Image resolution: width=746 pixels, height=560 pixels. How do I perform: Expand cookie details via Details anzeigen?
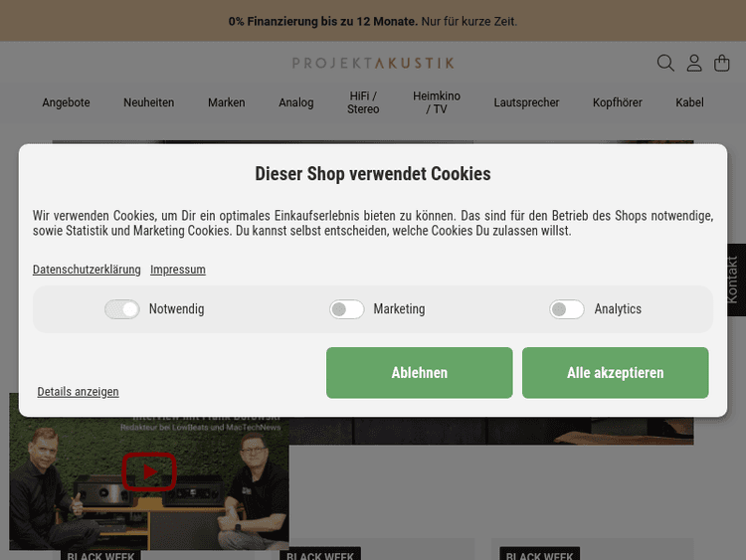[x=78, y=392]
